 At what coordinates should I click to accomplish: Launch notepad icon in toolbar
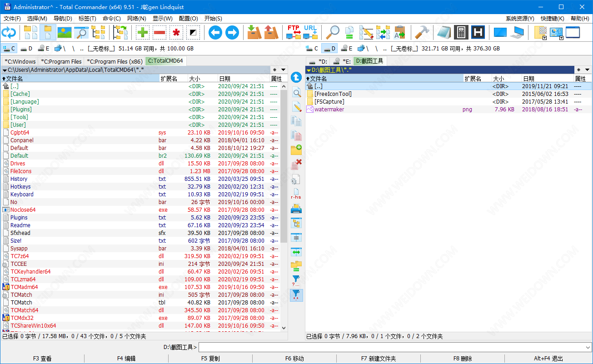click(x=444, y=32)
